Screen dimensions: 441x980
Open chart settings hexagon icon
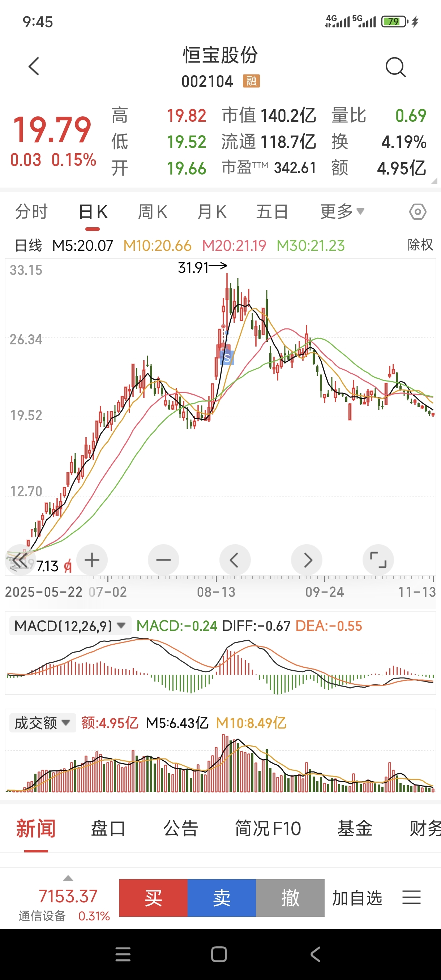tap(418, 211)
